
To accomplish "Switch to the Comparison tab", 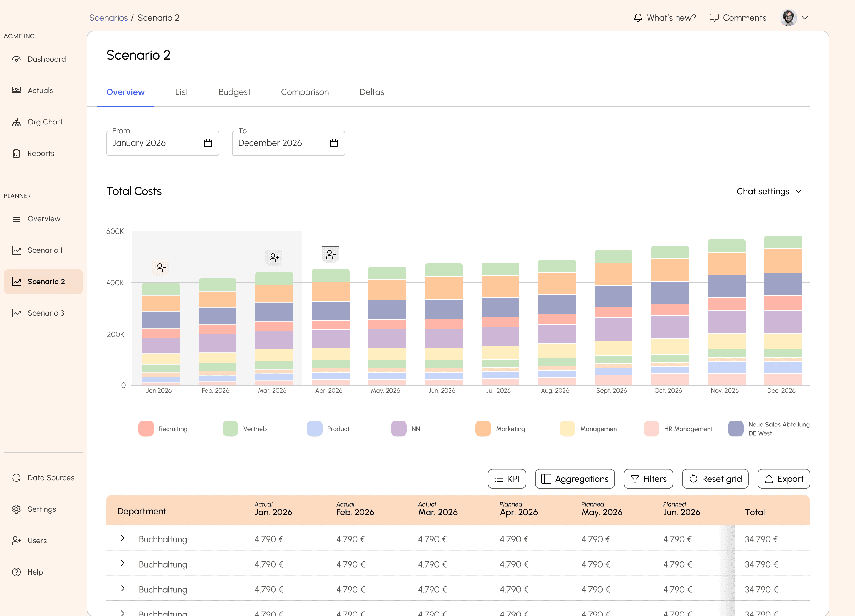I will [x=305, y=92].
